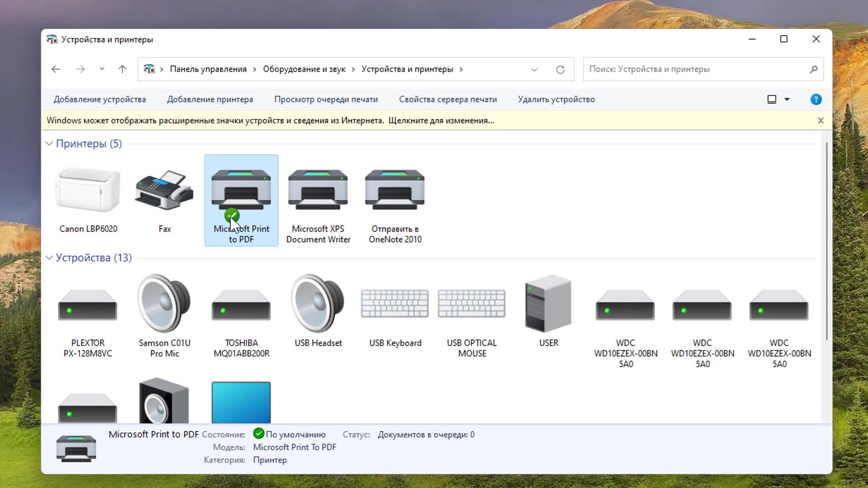Select the OneNote 2010 printer icon

click(395, 190)
